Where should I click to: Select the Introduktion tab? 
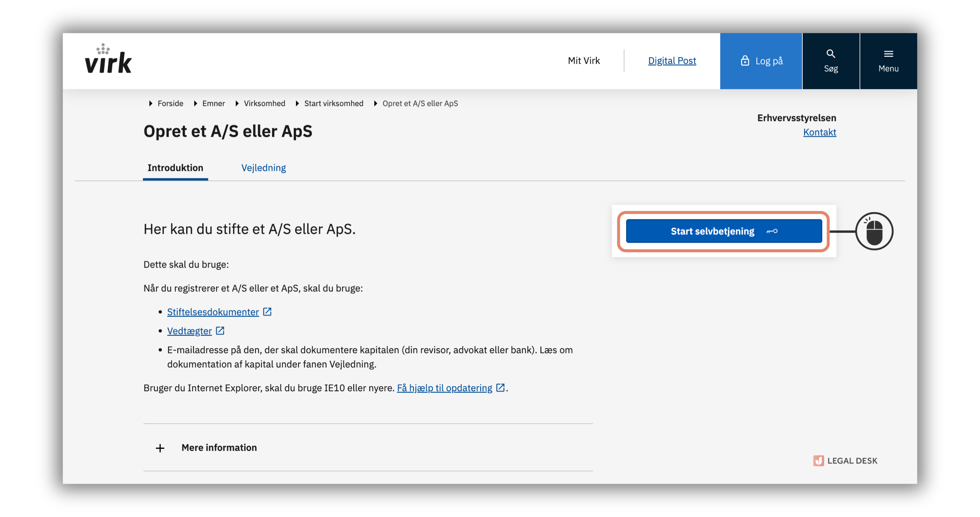click(175, 168)
